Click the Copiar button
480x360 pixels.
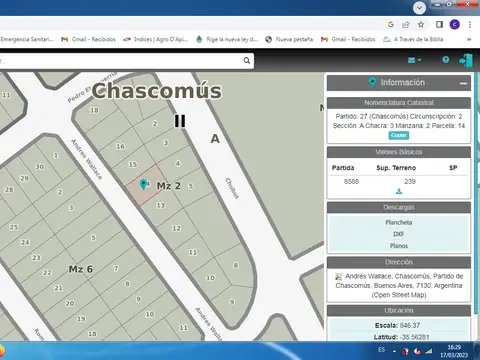(x=399, y=135)
